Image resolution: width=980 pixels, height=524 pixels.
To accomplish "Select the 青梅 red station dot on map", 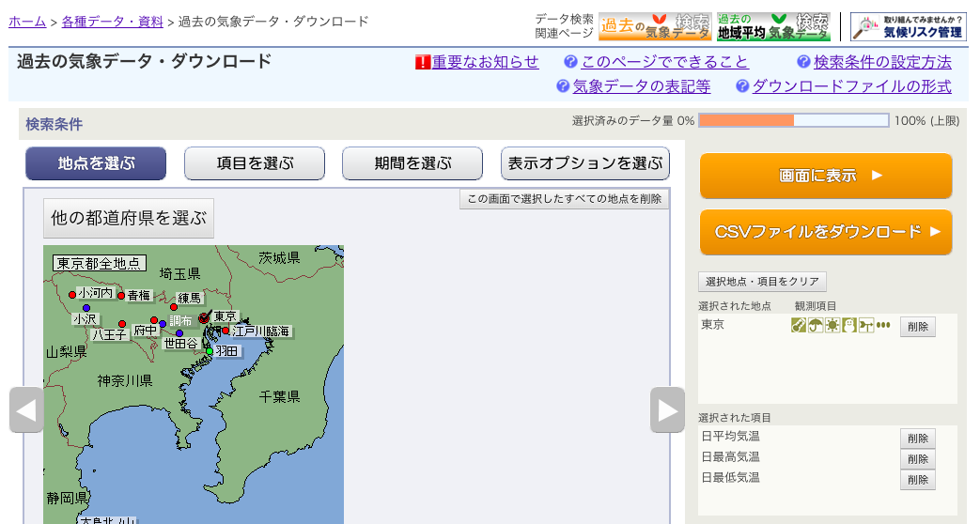I will coord(121,296).
